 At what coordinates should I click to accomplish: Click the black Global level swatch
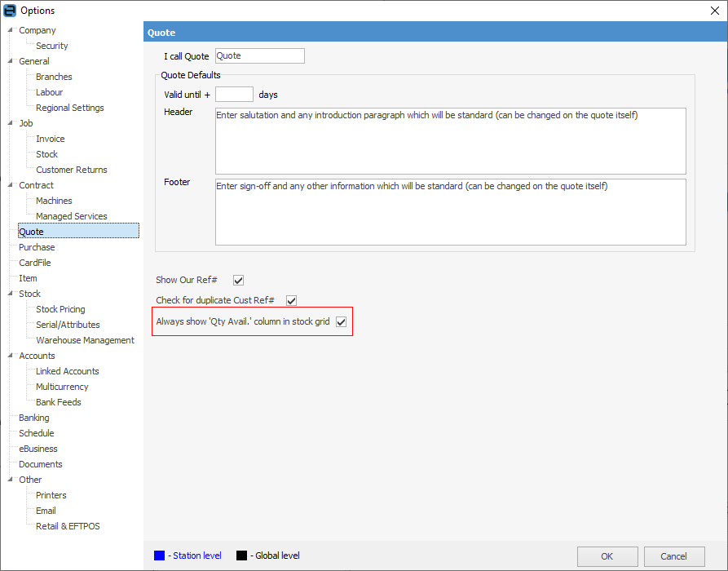241,556
